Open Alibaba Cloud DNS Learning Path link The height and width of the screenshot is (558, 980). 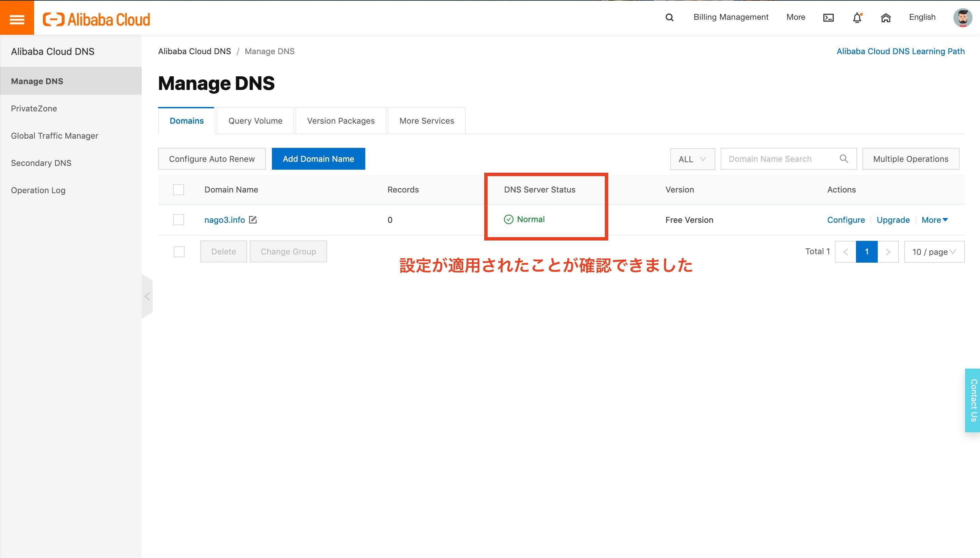click(900, 51)
